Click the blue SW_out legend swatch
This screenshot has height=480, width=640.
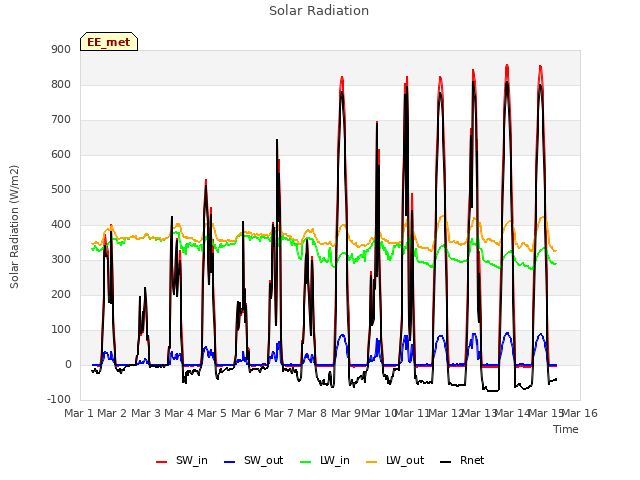[230, 462]
